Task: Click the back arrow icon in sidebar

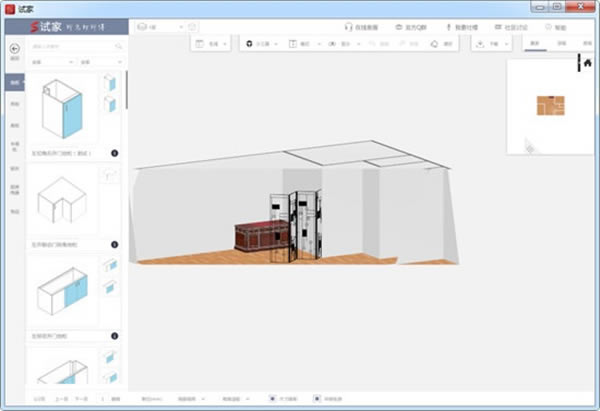Action: point(14,48)
